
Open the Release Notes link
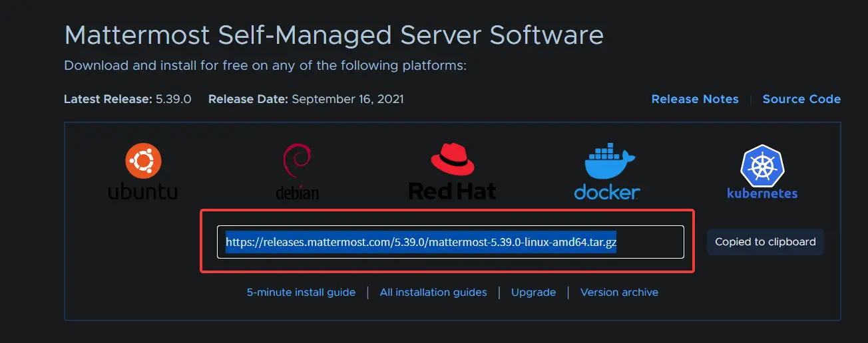tap(695, 99)
